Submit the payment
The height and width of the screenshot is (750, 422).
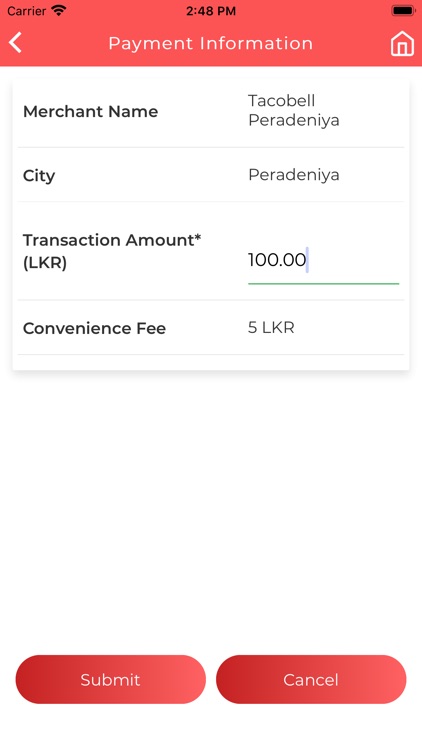pyautogui.click(x=111, y=679)
